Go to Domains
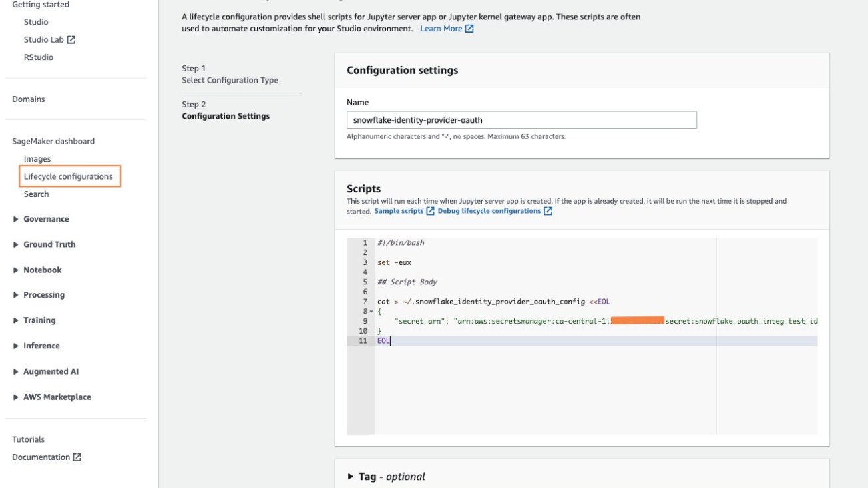 pyautogui.click(x=29, y=99)
